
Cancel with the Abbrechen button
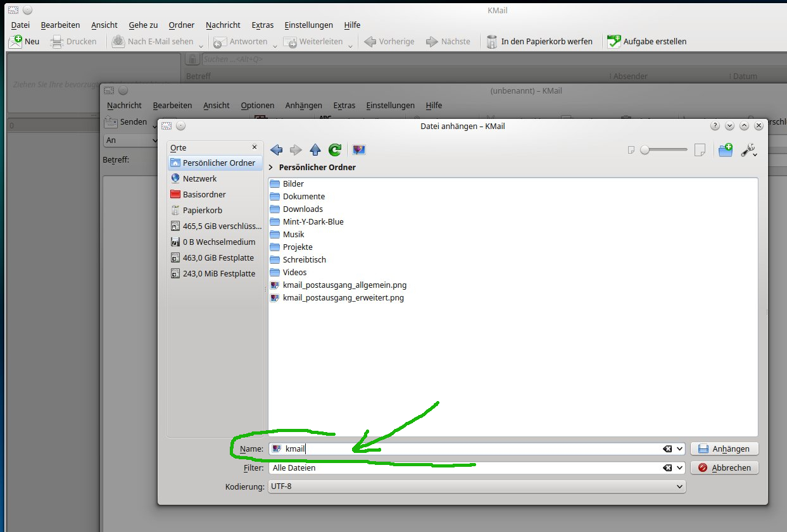[x=724, y=468]
